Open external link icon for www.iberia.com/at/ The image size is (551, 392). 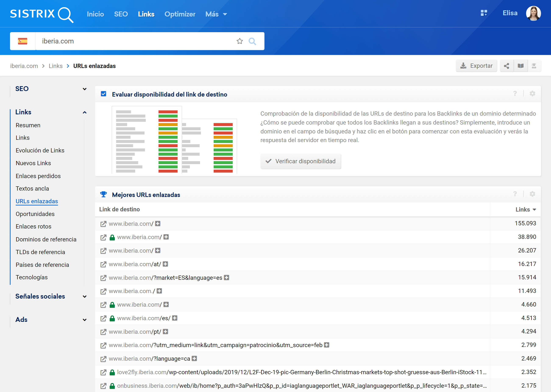(103, 264)
